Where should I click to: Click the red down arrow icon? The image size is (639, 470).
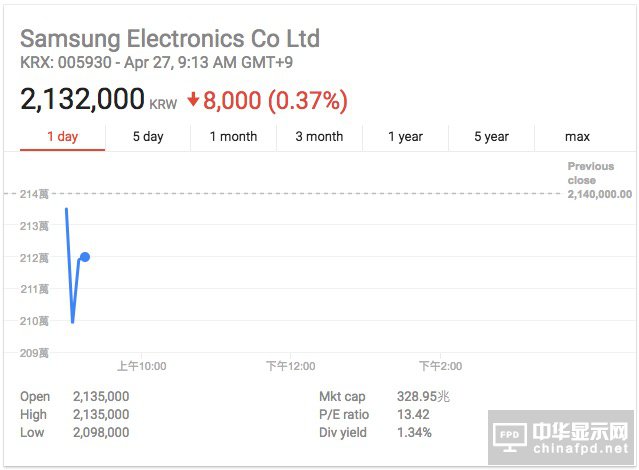point(193,101)
